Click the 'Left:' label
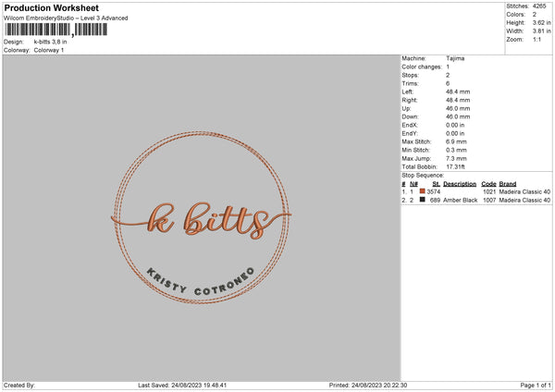The height and width of the screenshot is (392, 555). [407, 92]
